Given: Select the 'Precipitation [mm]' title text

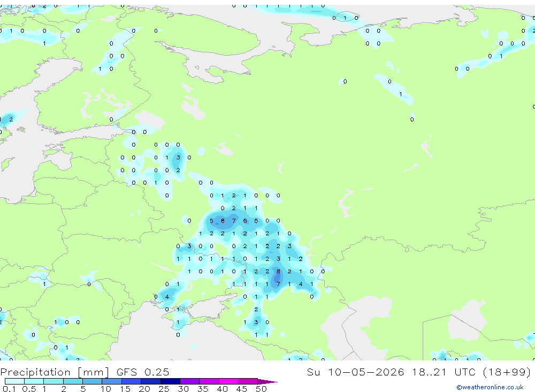Looking at the screenshot, I should click(55, 372).
